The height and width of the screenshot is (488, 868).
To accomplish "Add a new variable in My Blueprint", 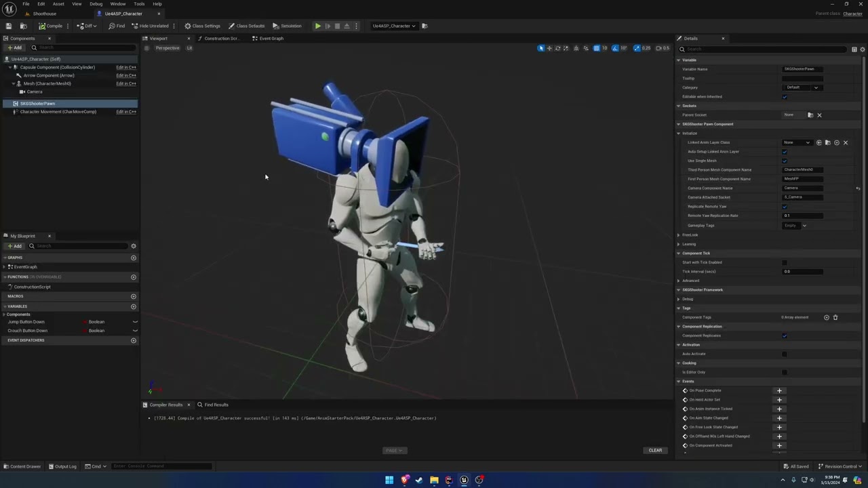I will click(x=133, y=306).
